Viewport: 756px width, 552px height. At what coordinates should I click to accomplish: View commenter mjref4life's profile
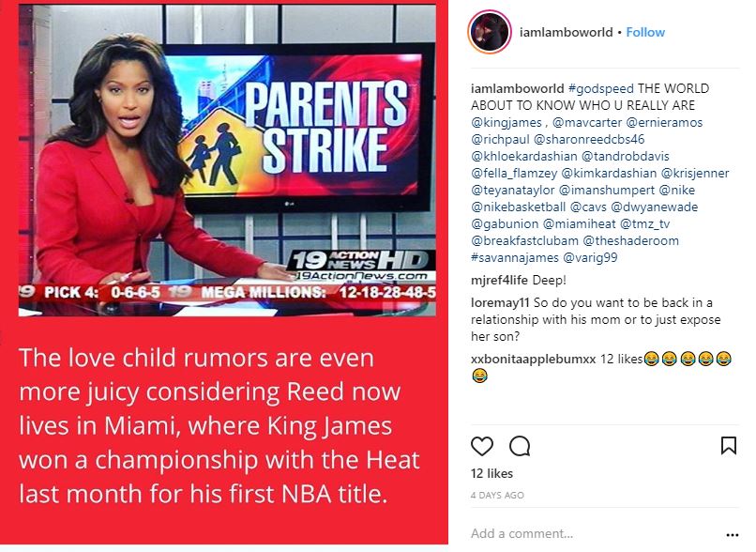(x=499, y=281)
